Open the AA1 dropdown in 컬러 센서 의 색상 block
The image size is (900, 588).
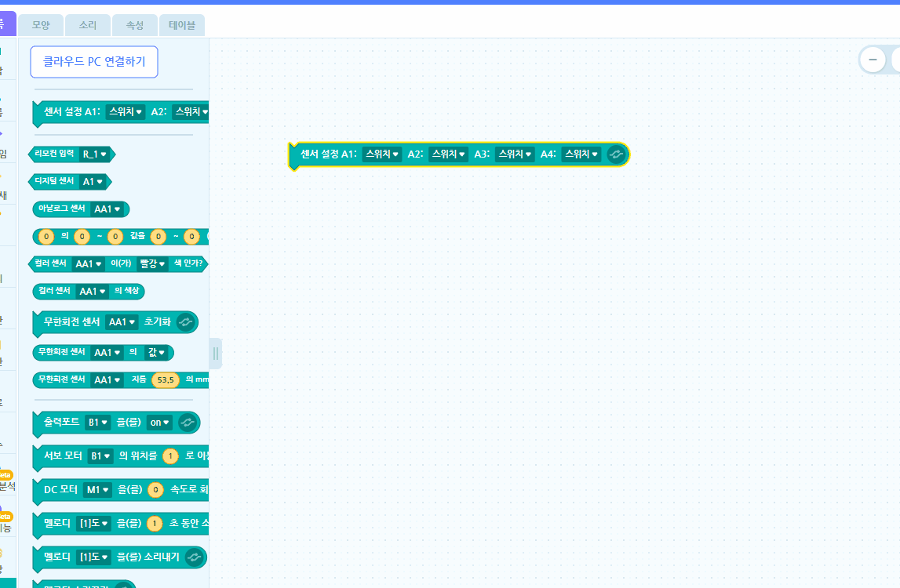point(93,292)
